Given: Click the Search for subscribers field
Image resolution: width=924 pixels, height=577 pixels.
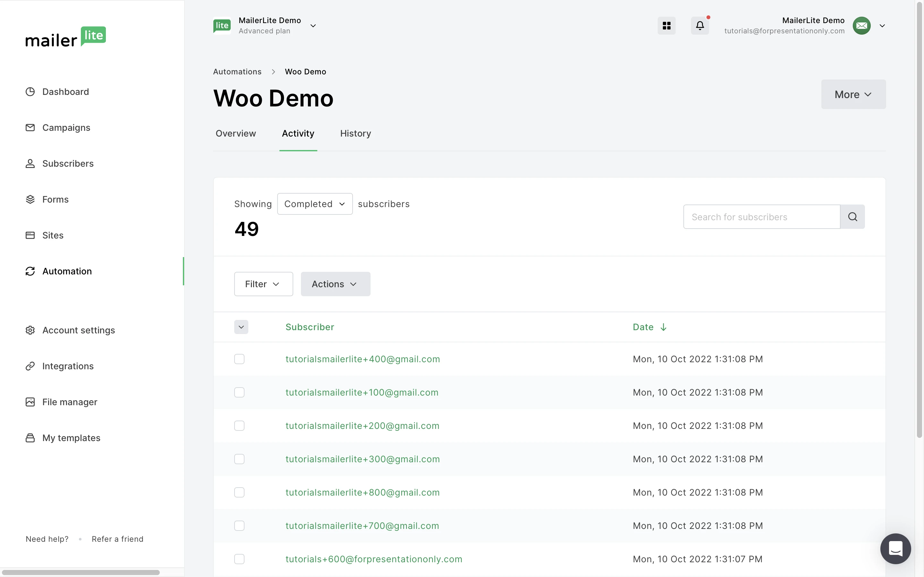Looking at the screenshot, I should coord(761,217).
